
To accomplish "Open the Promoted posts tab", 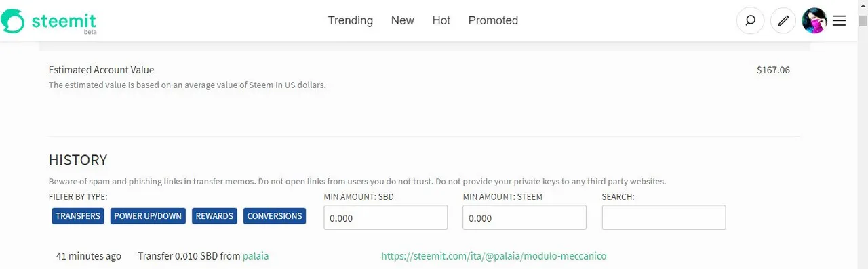I will point(493,20).
